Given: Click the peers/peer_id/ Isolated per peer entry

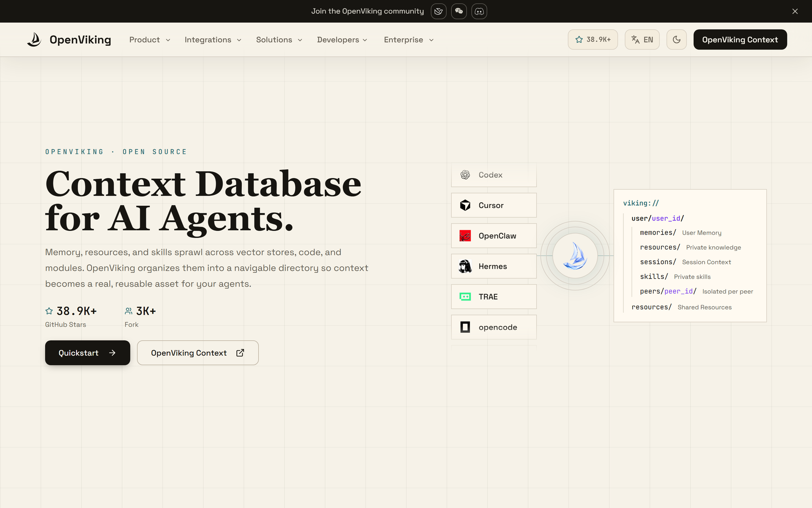Looking at the screenshot, I should (697, 291).
